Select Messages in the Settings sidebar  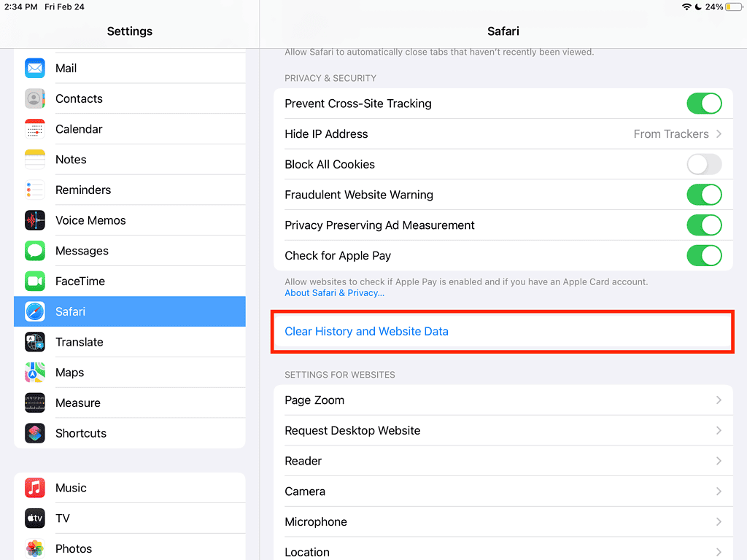(x=130, y=251)
